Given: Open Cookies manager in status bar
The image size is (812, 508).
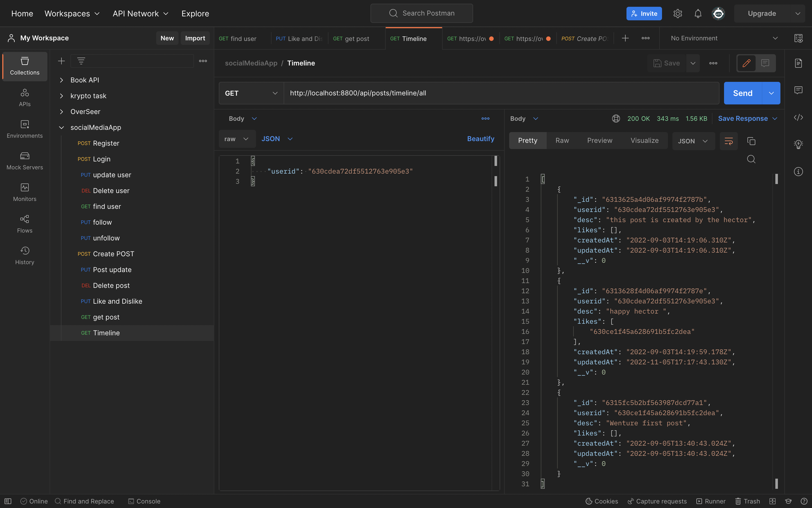Looking at the screenshot, I should click(602, 501).
